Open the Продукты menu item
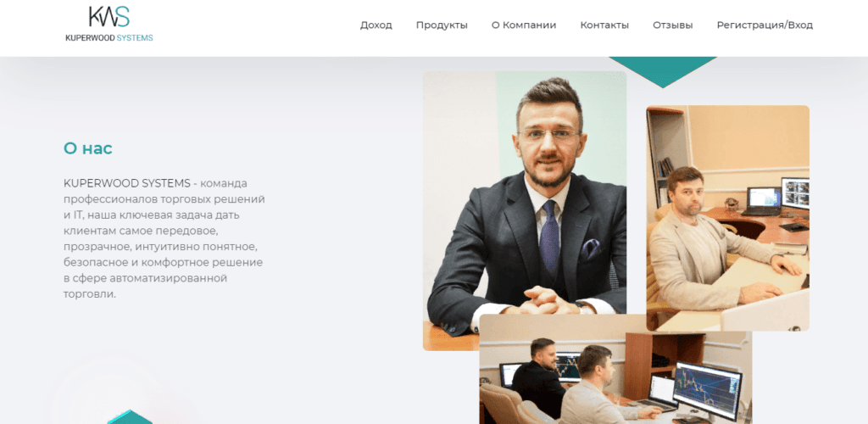The image size is (868, 424). click(442, 25)
